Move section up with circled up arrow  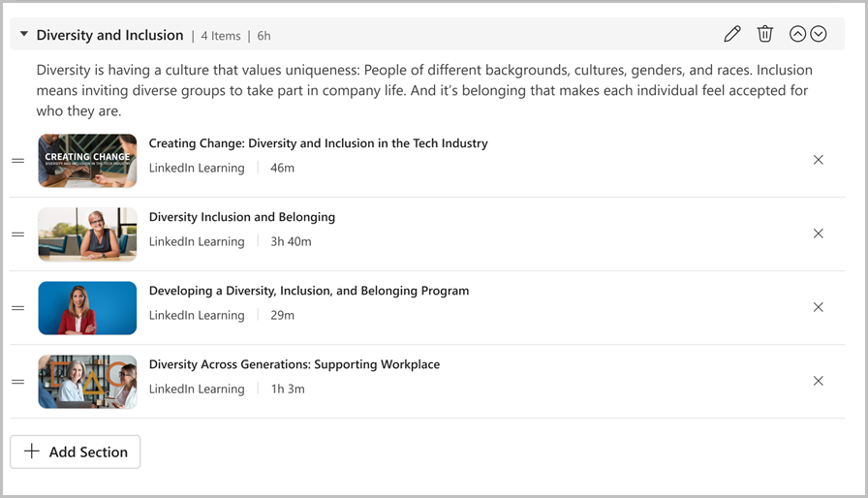pos(797,34)
